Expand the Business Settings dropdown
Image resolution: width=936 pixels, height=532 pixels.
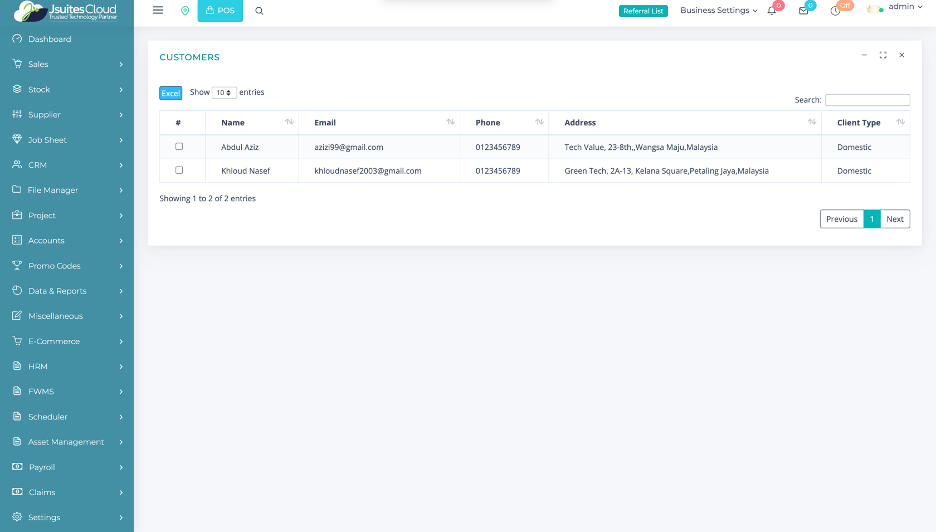tap(718, 11)
